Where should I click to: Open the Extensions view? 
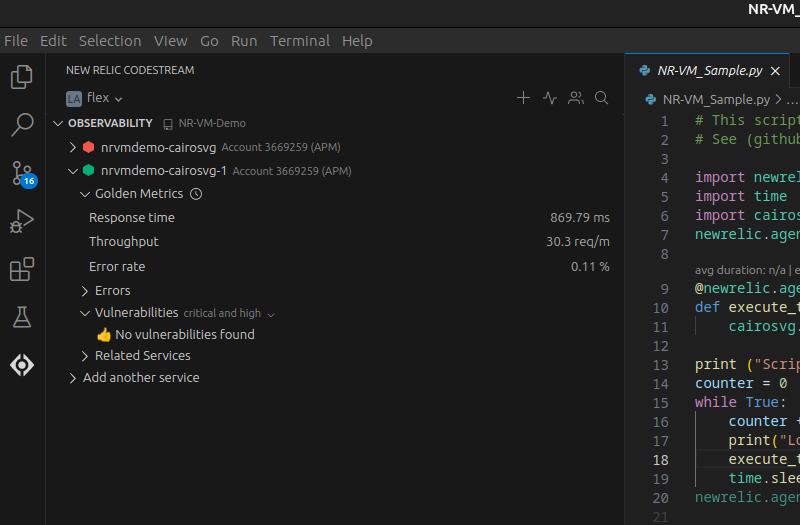(x=22, y=269)
